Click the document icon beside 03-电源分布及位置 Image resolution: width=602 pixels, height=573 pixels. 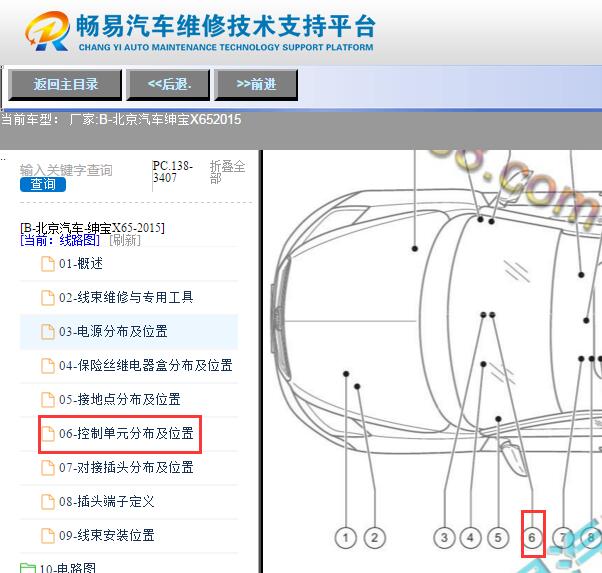(48, 331)
